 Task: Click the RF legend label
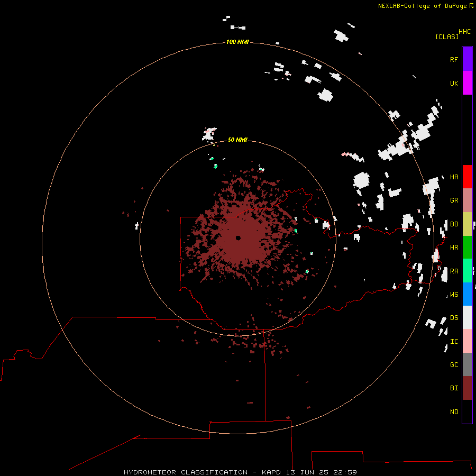(x=454, y=59)
